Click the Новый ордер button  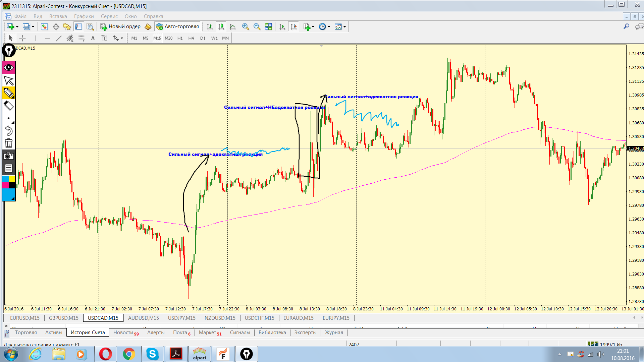click(x=120, y=26)
